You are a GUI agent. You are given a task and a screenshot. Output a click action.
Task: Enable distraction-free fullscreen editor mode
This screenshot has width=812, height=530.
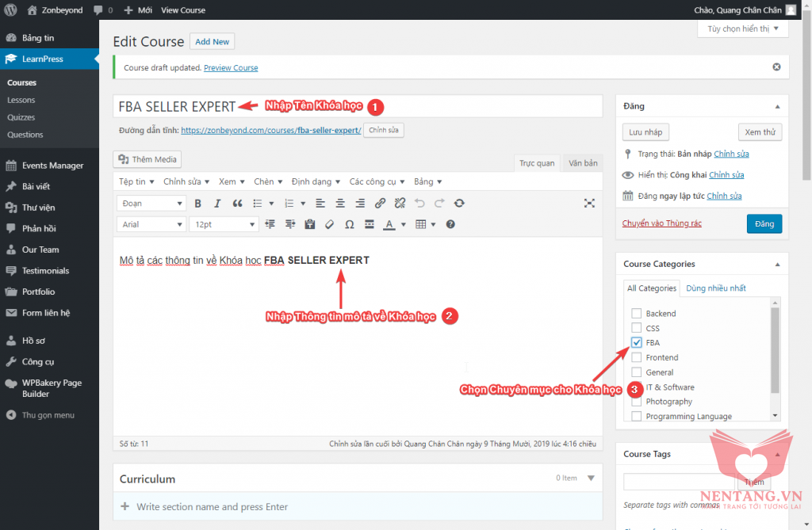tap(589, 204)
